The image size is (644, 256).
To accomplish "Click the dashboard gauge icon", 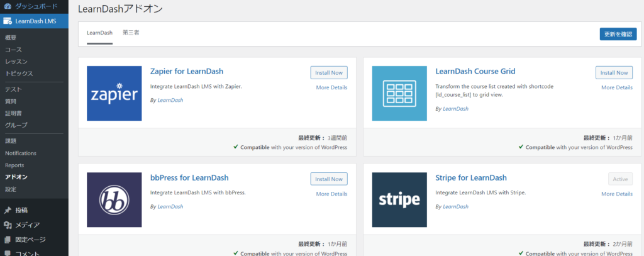I will coord(8,6).
